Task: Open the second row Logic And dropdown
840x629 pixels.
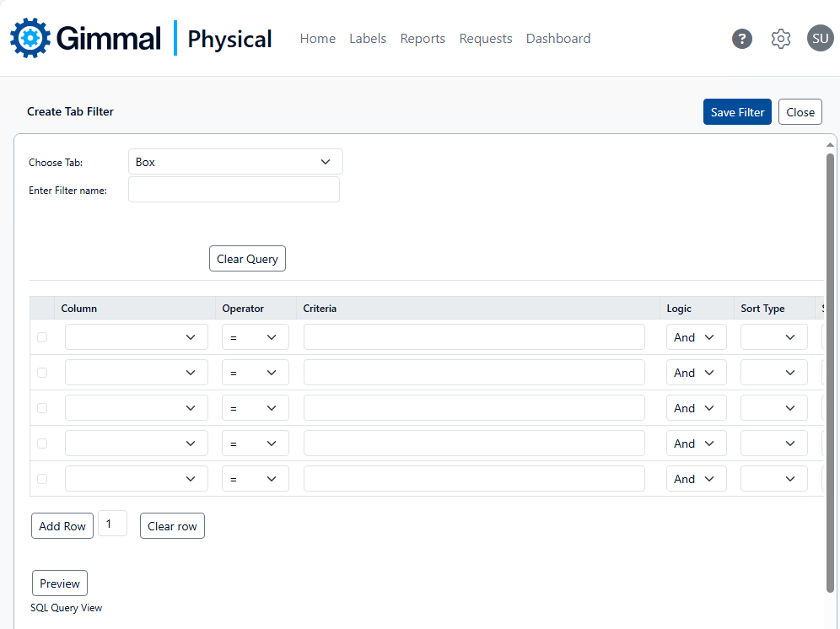Action: point(697,373)
